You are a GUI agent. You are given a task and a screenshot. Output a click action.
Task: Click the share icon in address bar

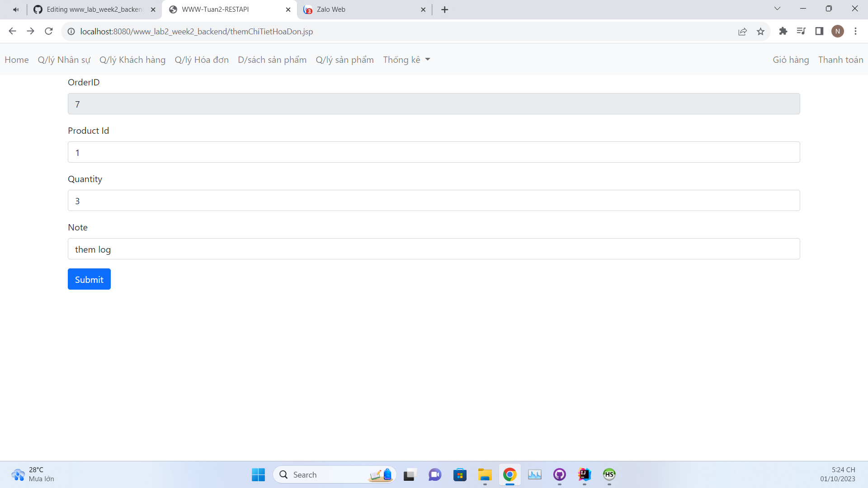coord(743,31)
